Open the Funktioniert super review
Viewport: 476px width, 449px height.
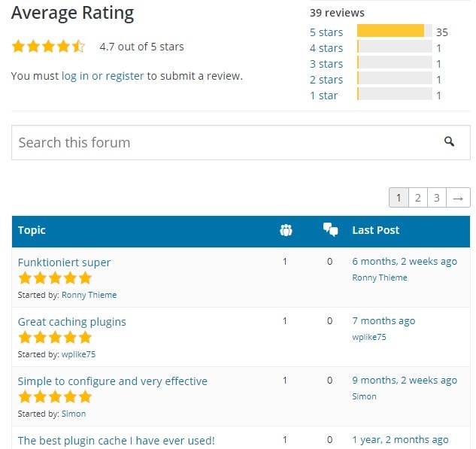[64, 262]
